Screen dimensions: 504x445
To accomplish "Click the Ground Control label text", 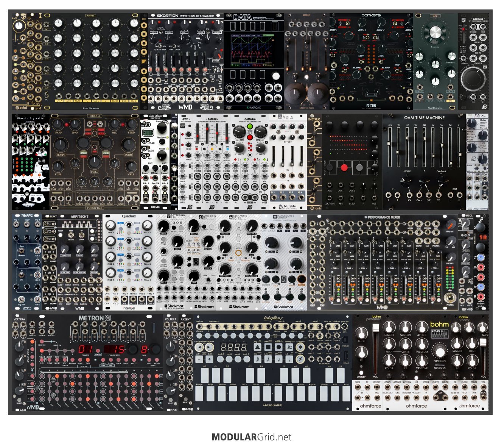I will coord(272,405).
